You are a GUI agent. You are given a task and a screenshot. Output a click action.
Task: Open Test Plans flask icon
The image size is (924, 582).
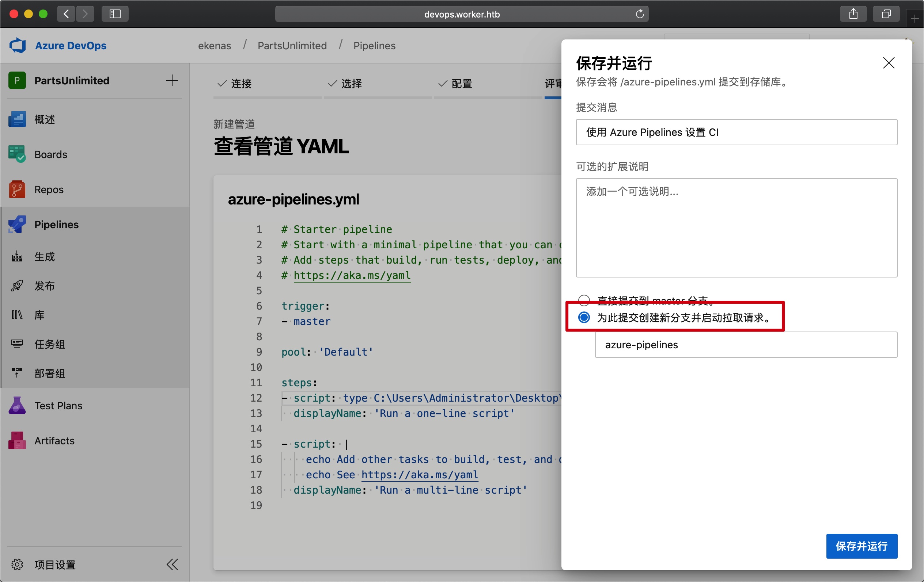point(17,406)
